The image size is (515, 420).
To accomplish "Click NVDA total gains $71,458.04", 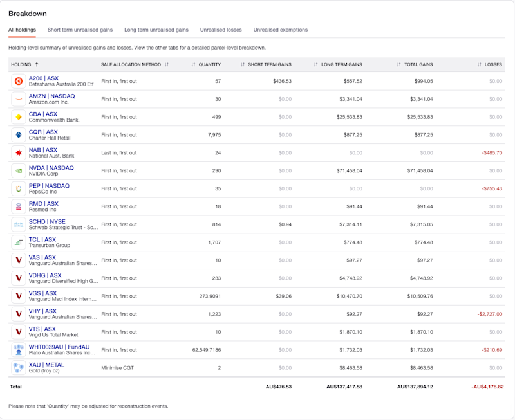I will 420,170.
